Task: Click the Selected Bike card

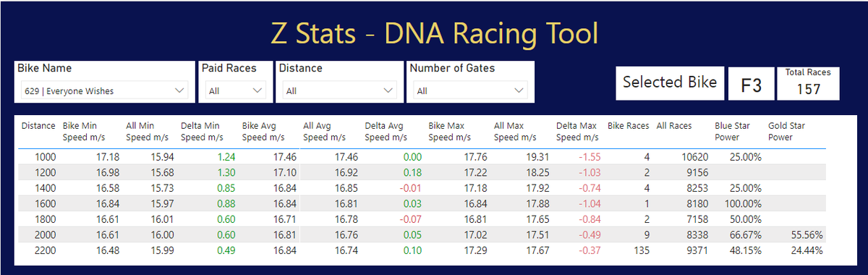Action: pyautogui.click(x=669, y=83)
